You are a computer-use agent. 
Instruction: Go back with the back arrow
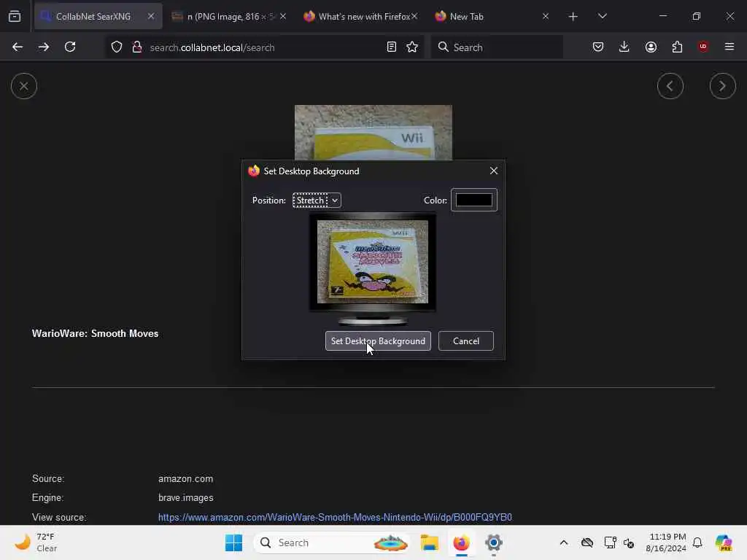18,47
